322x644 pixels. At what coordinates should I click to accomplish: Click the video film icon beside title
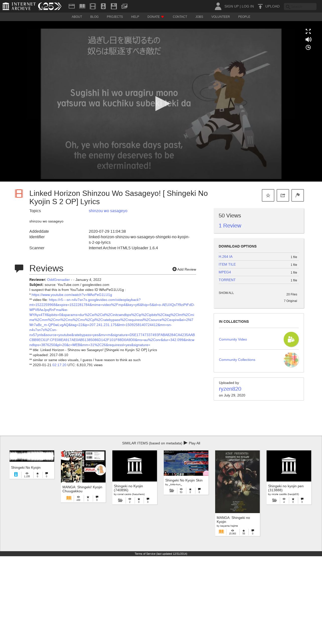[19, 194]
